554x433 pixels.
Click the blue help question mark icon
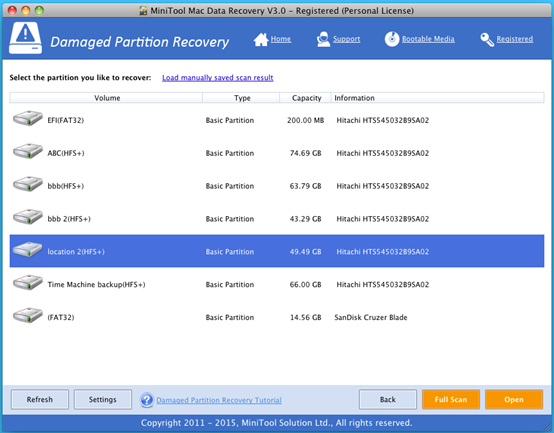[147, 400]
